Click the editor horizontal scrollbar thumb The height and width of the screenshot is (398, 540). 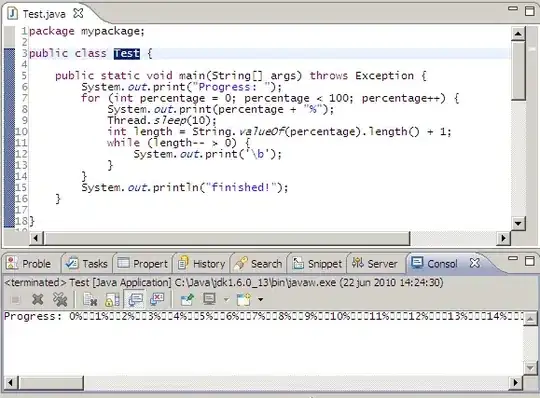[x=227, y=238]
